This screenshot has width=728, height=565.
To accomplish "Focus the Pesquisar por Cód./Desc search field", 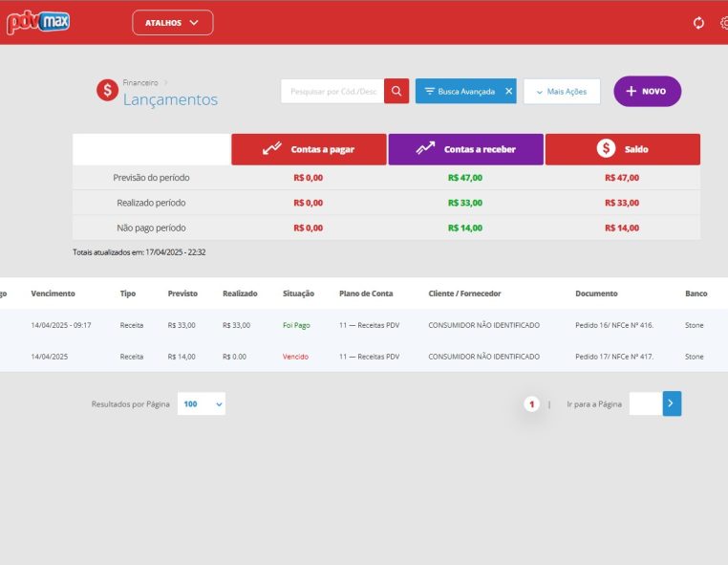I will tap(332, 91).
